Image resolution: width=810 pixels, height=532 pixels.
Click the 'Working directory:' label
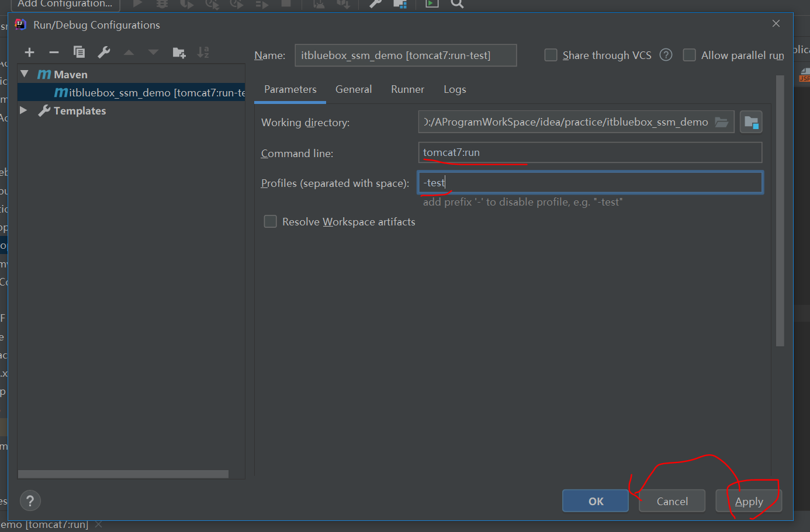pyautogui.click(x=305, y=123)
